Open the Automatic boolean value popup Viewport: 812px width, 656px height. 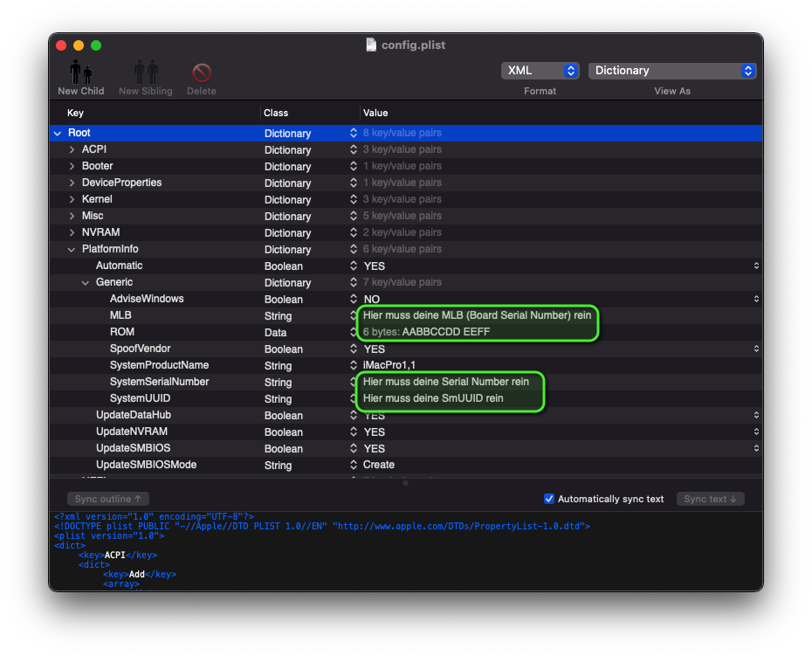(756, 266)
